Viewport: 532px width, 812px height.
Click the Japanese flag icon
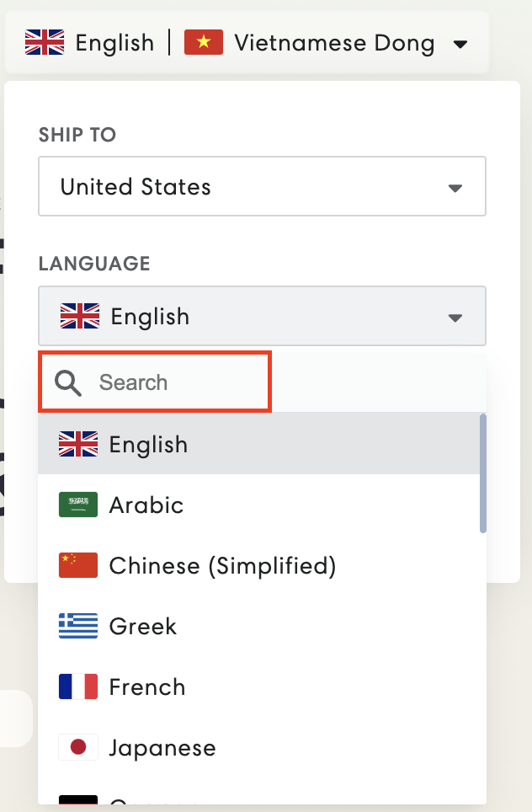click(x=78, y=747)
